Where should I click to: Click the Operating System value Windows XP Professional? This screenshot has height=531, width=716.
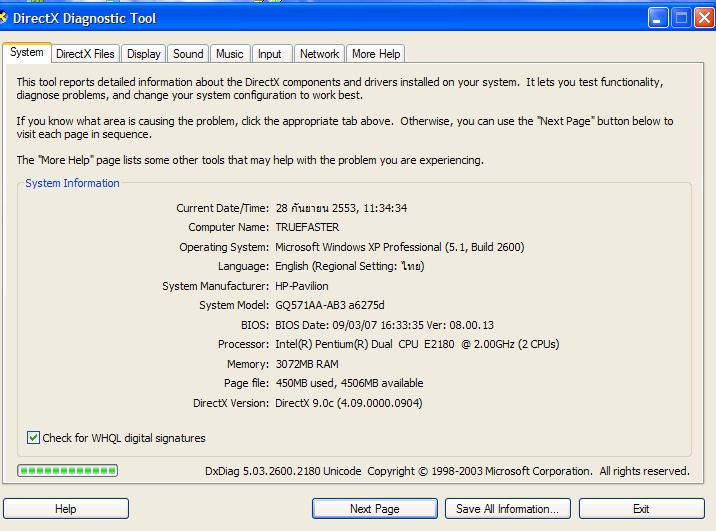pyautogui.click(x=400, y=247)
